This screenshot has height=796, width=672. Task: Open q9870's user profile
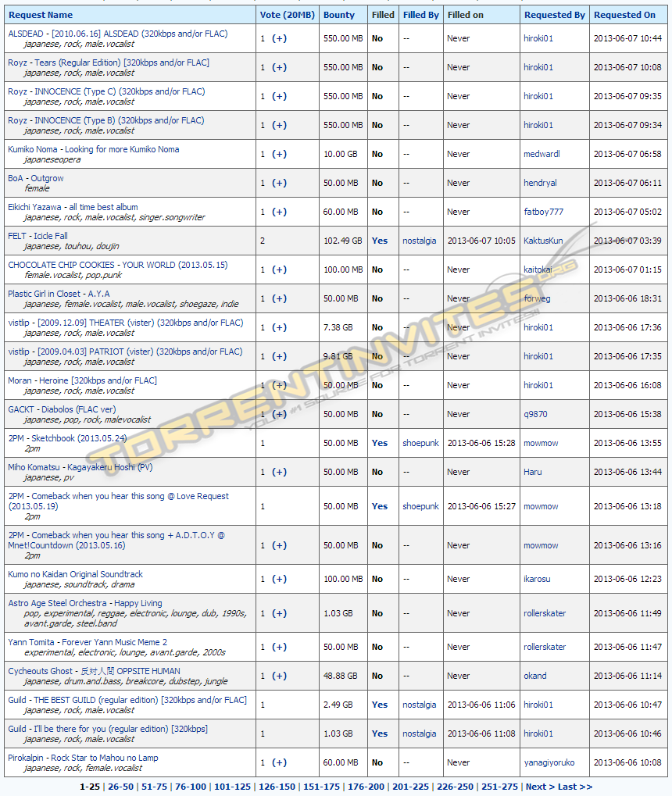(x=535, y=415)
